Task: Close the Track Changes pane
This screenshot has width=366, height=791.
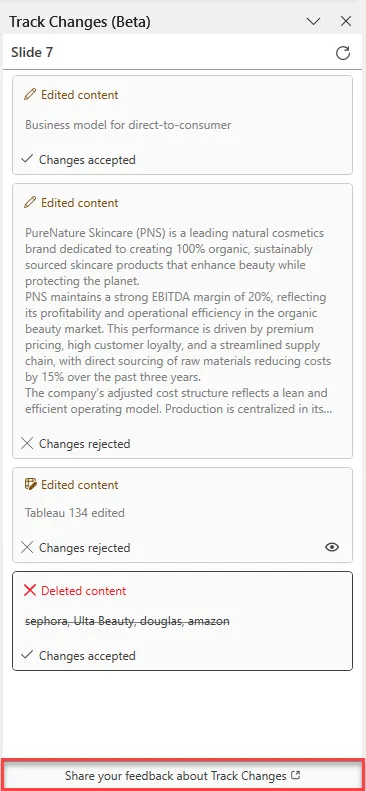Action: pos(346,21)
